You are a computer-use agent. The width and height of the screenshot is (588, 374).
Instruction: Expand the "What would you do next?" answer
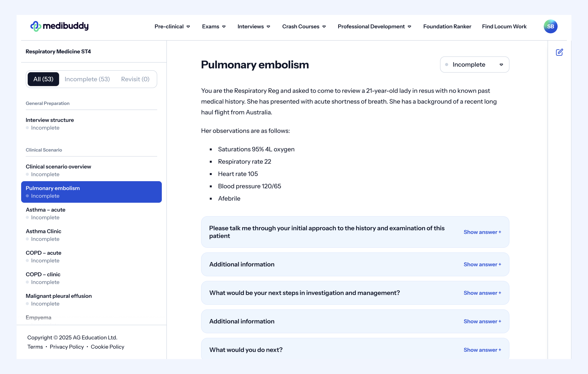[482, 350]
